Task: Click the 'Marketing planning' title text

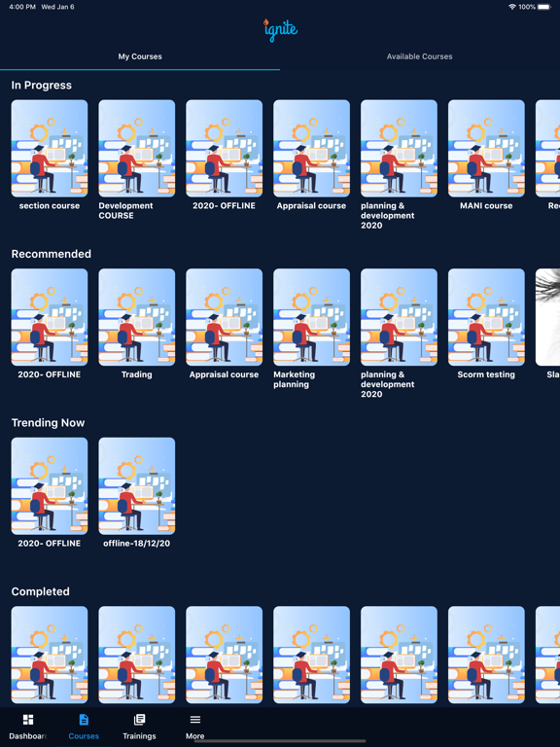Action: tap(295, 379)
